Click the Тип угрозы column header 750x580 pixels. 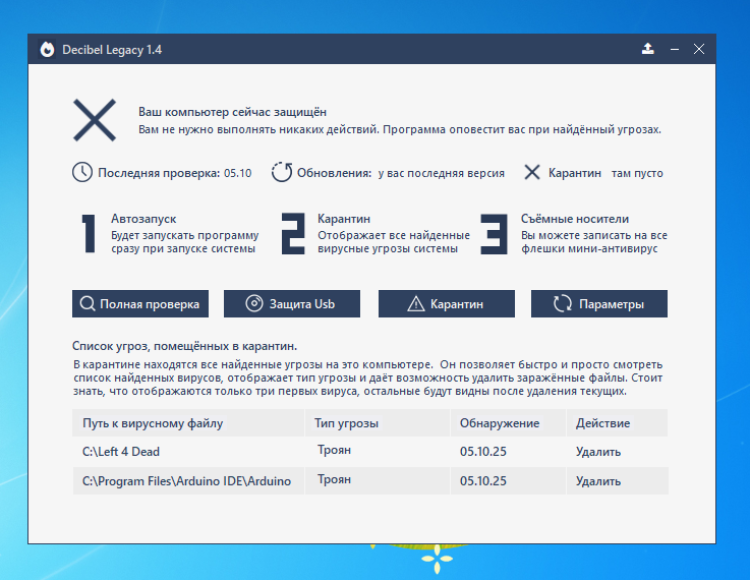[346, 423]
